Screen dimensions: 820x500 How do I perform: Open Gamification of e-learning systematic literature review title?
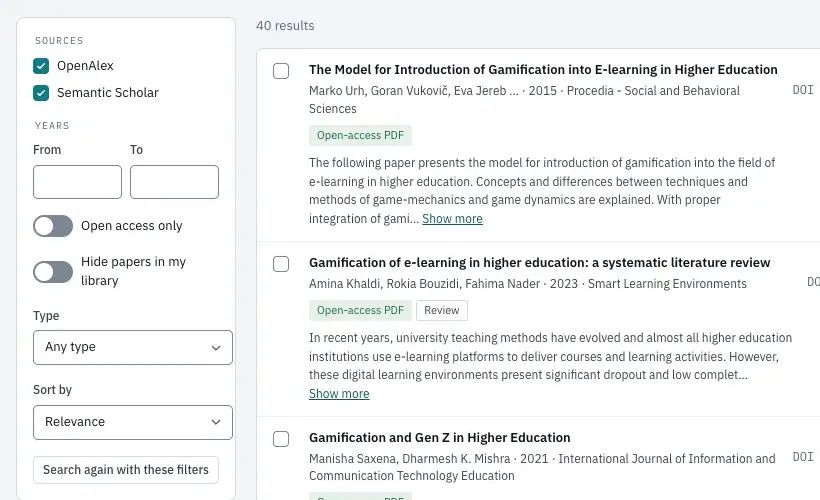coord(539,263)
